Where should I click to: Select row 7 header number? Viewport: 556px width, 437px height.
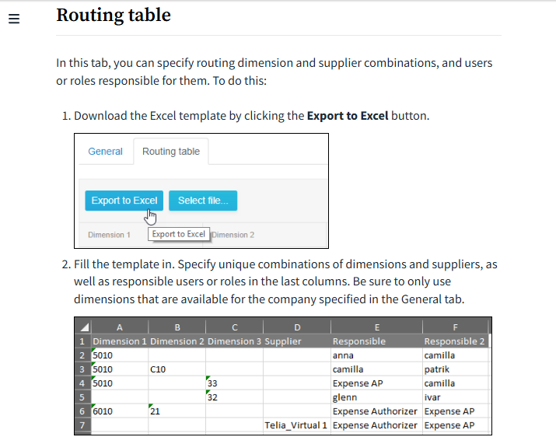pos(82,425)
